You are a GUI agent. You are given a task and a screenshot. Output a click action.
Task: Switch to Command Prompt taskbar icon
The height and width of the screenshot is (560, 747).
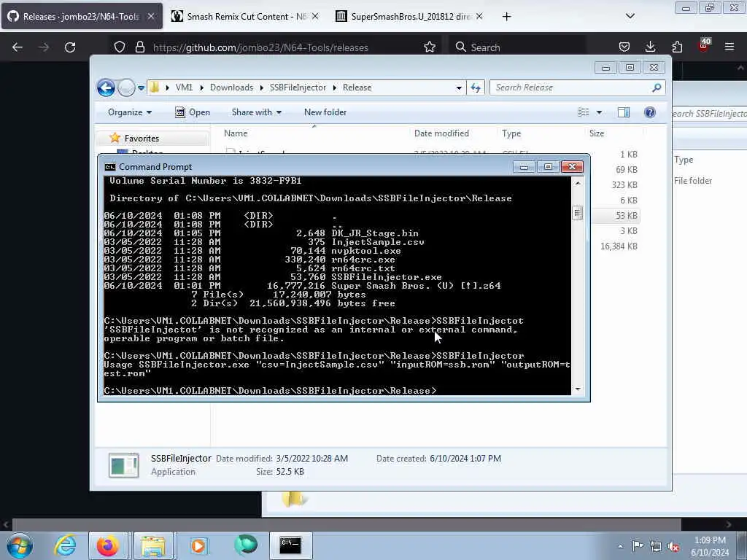pos(290,545)
